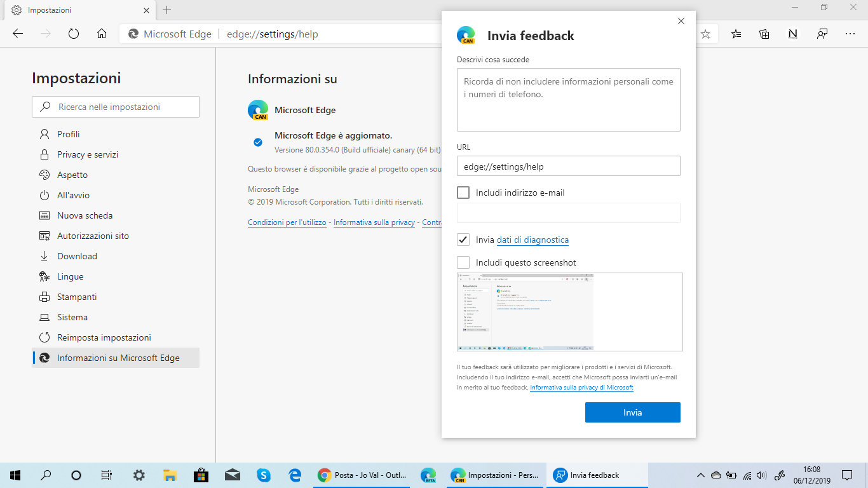Open the Action Center notifications icon
This screenshot has width=868, height=488.
point(846,475)
